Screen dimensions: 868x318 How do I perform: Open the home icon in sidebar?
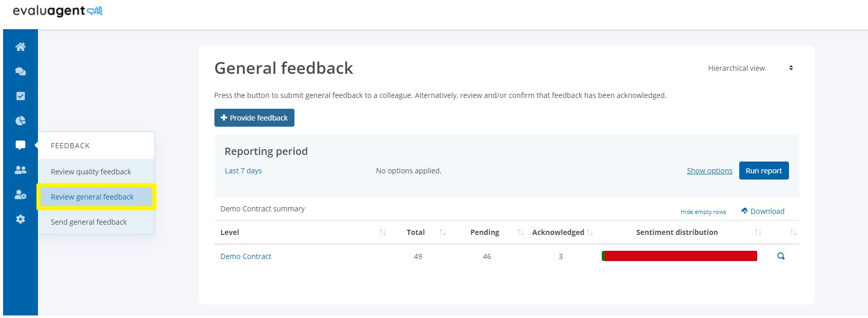(x=21, y=47)
